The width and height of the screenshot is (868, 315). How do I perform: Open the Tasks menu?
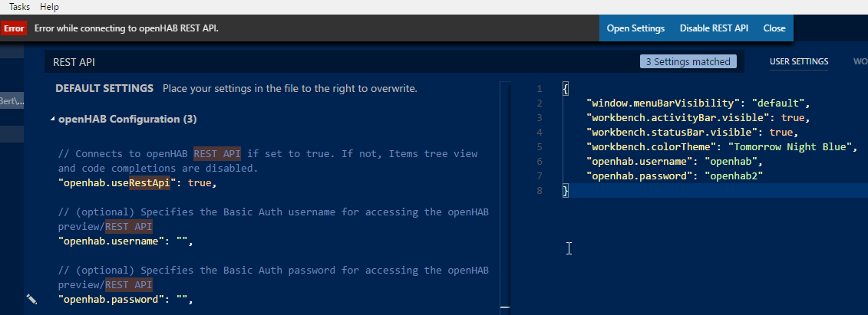tap(19, 7)
